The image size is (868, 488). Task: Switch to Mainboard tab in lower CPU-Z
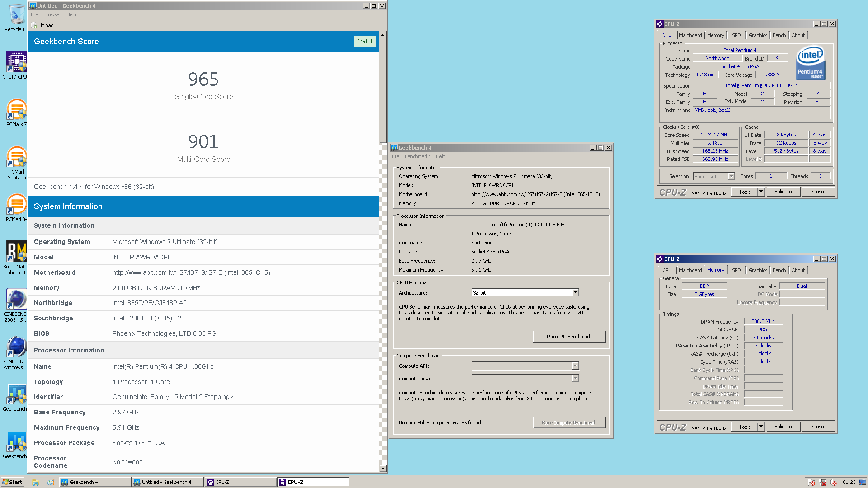tap(690, 270)
